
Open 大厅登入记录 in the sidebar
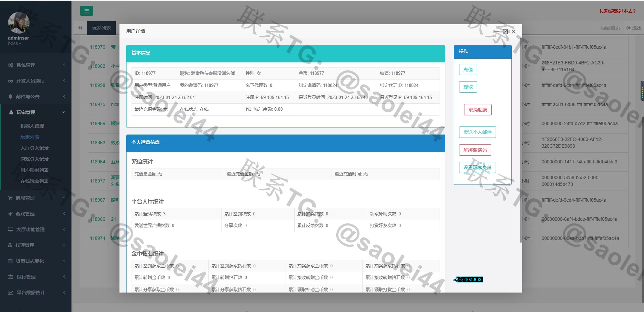pyautogui.click(x=35, y=148)
